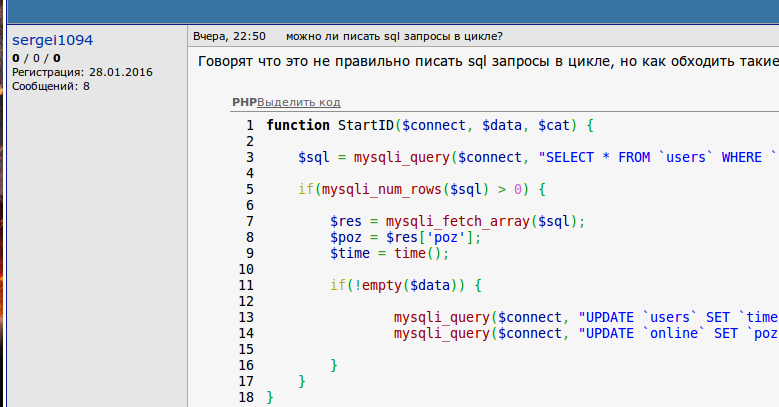Image resolution: width=779 pixels, height=407 pixels.
Task: Click post date 'Вчера, 22:50'
Action: (229, 36)
